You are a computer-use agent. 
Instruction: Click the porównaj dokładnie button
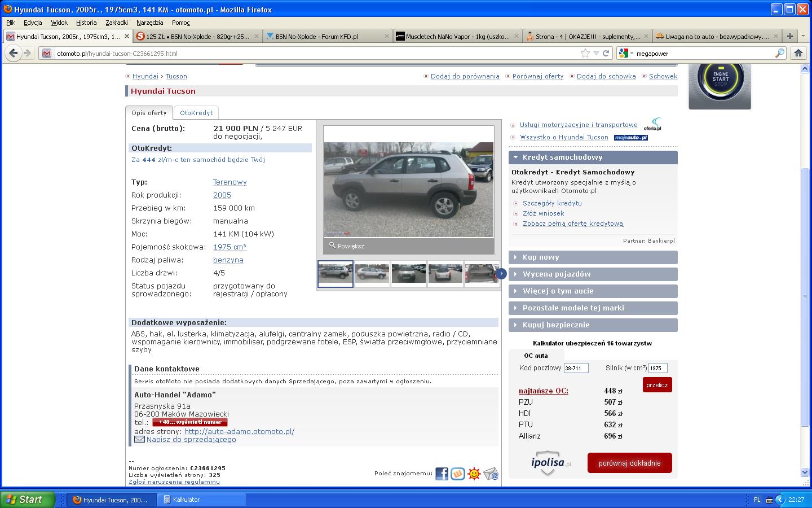point(629,463)
